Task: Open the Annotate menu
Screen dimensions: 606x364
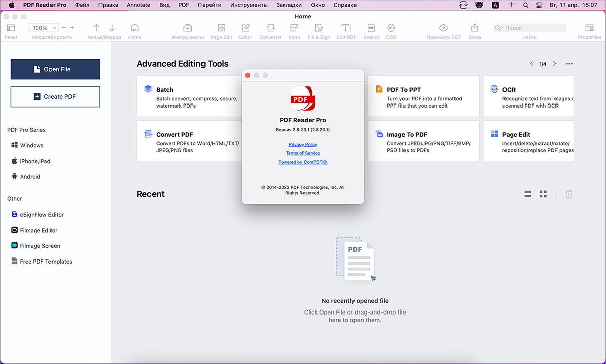Action: point(139,5)
